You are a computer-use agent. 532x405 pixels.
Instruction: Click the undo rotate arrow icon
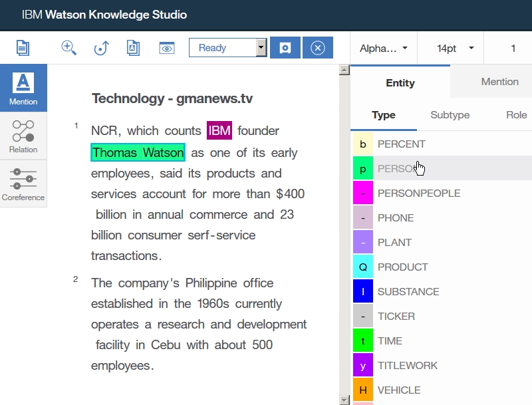coord(101,48)
